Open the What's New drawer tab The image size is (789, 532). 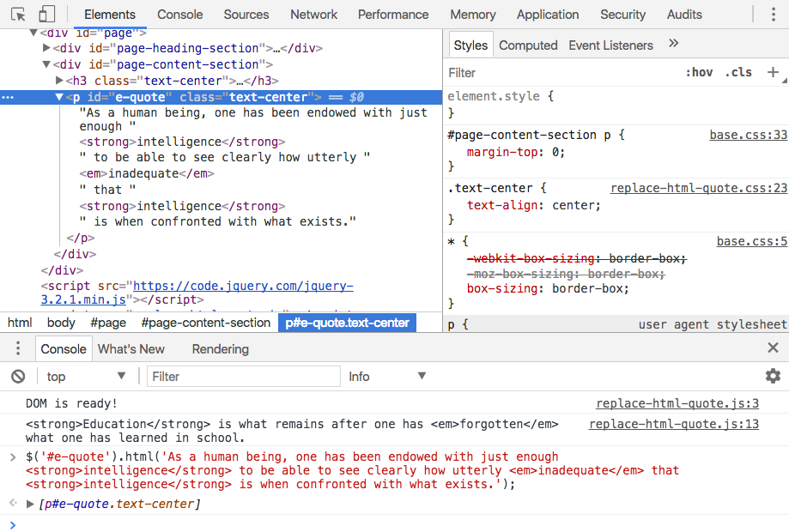(x=130, y=349)
